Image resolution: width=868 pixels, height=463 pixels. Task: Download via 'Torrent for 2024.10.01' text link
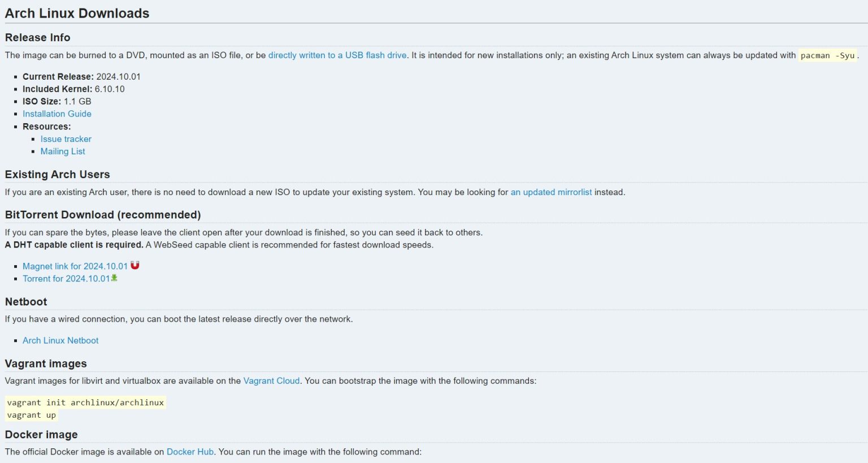(x=66, y=279)
